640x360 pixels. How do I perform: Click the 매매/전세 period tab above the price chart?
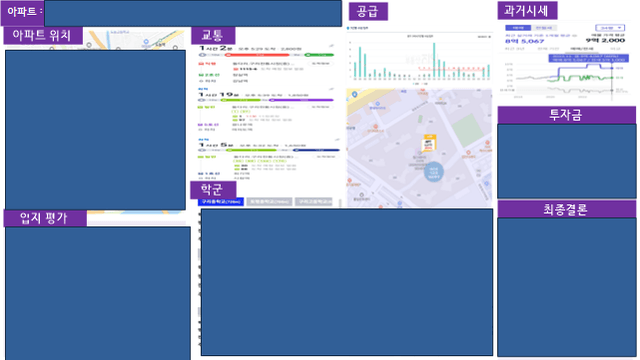(x=582, y=49)
